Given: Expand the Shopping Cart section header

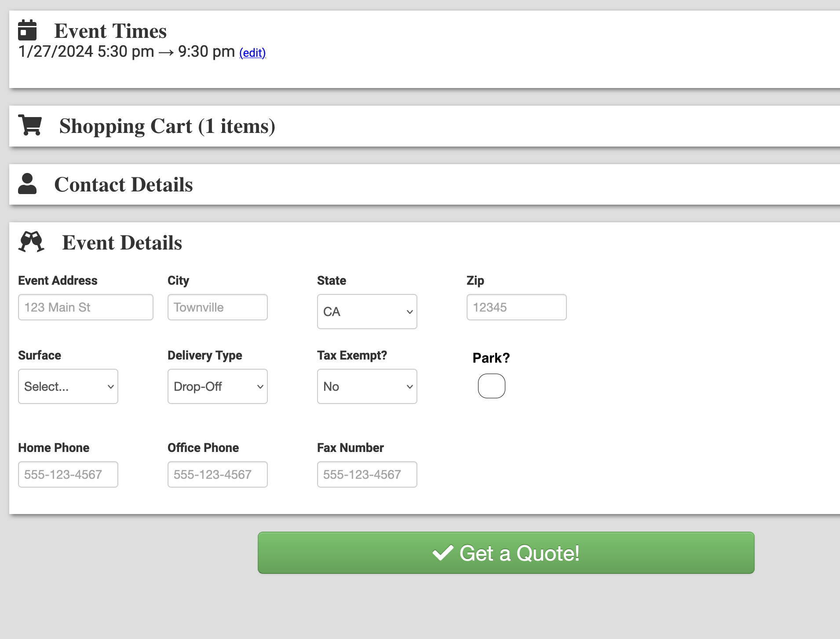Looking at the screenshot, I should coord(167,126).
